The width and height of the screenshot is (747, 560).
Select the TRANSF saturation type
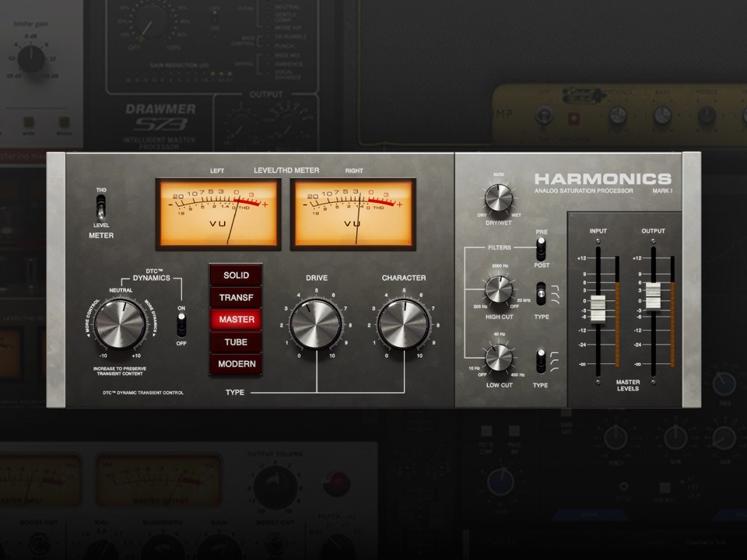pyautogui.click(x=235, y=297)
